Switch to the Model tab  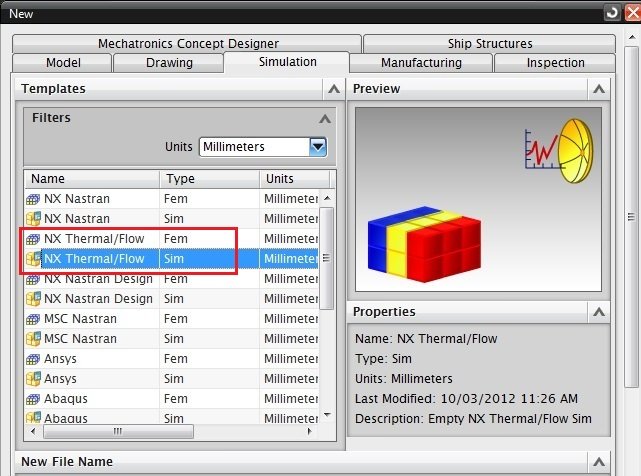pos(63,63)
